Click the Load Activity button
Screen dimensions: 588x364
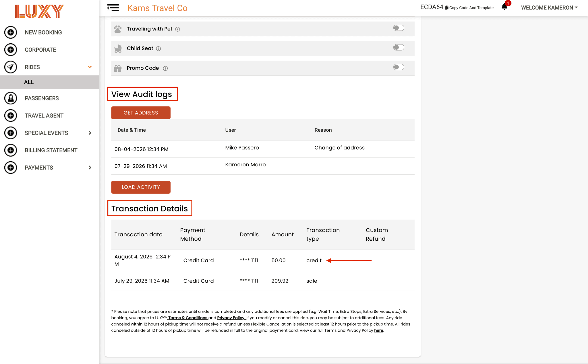(x=141, y=187)
